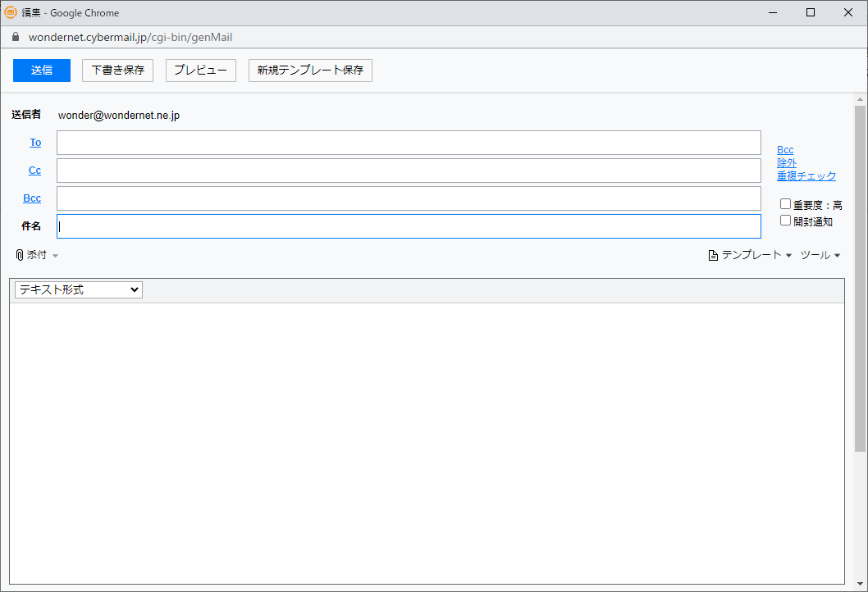
Task: Enable the 重要度:高 high-importance checkbox
Action: click(x=785, y=204)
